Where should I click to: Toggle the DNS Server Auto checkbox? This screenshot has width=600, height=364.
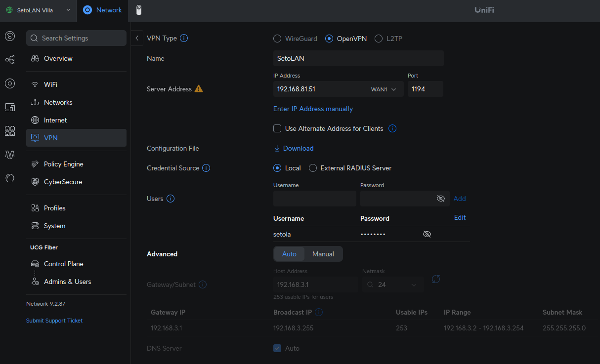277,348
